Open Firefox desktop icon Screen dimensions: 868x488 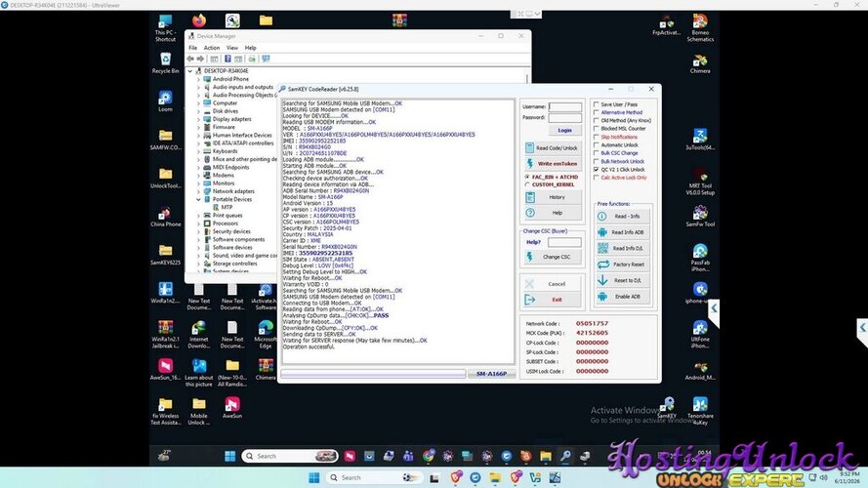(199, 21)
